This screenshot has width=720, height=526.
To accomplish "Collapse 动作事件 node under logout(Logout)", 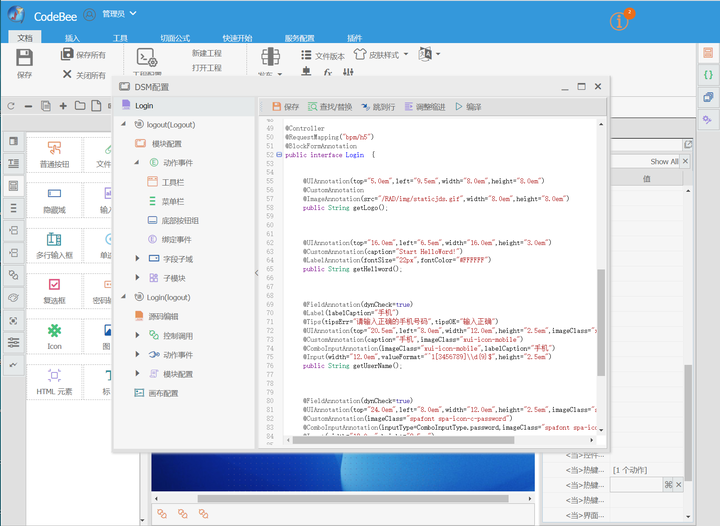I will coord(137,162).
